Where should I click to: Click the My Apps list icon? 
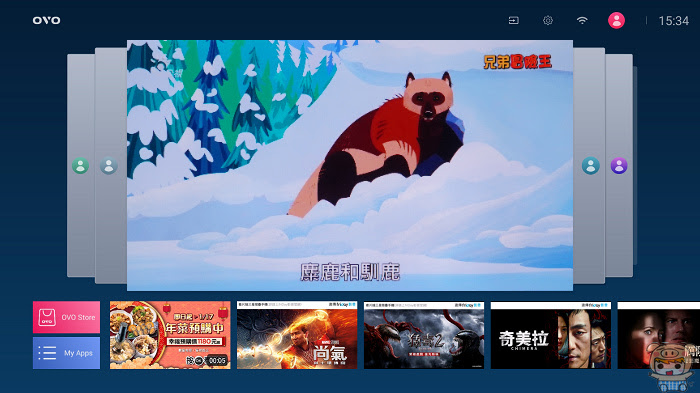pyautogui.click(x=47, y=353)
